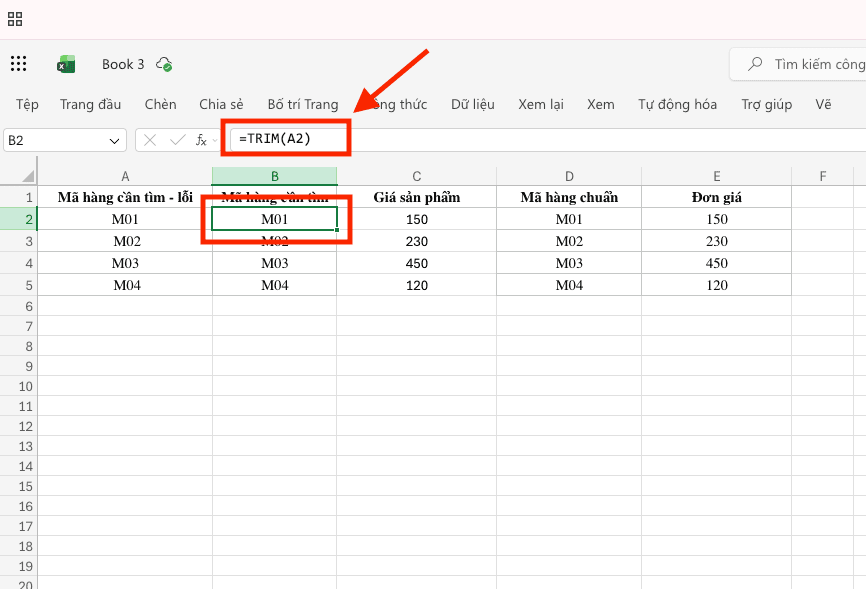
Task: Open the Vẽ tab
Action: 823,104
